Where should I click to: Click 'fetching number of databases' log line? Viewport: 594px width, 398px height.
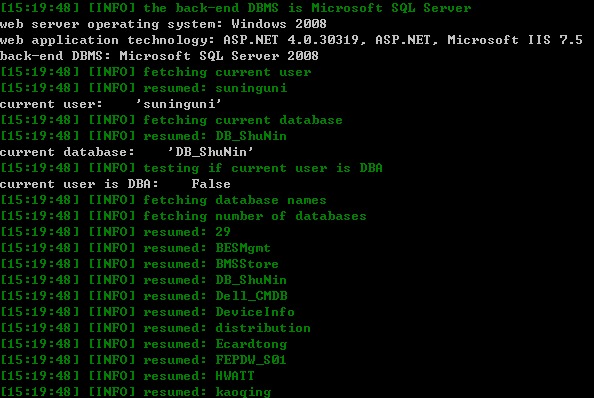point(183,216)
